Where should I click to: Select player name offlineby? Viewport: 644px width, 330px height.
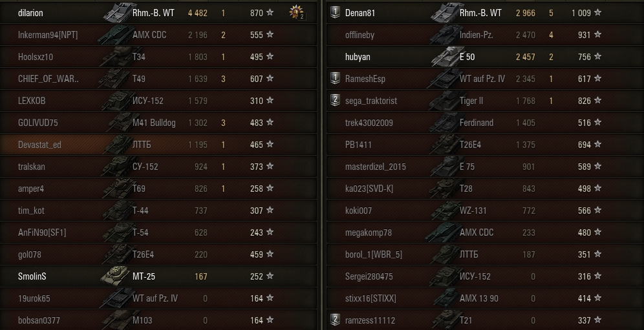(x=360, y=35)
